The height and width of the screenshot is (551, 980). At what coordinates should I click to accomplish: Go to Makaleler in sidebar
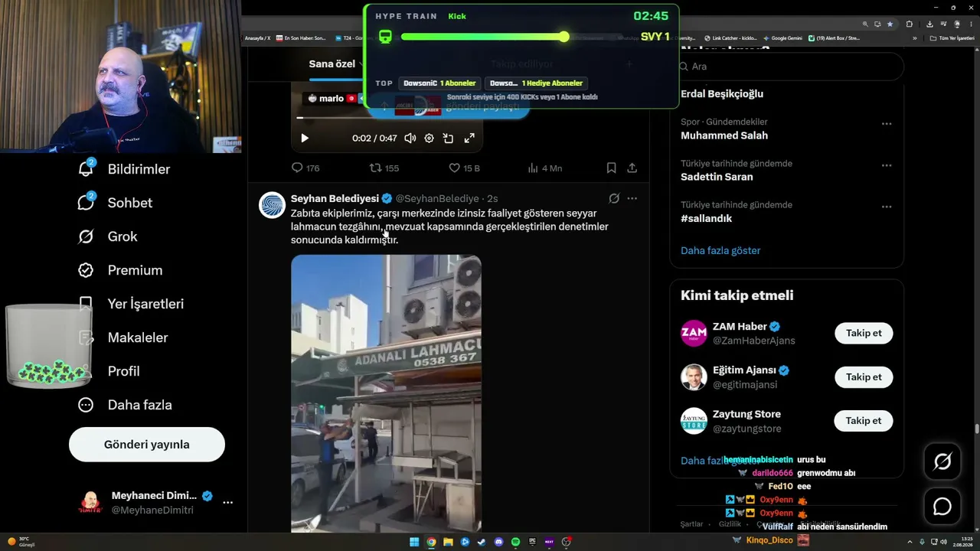(138, 337)
